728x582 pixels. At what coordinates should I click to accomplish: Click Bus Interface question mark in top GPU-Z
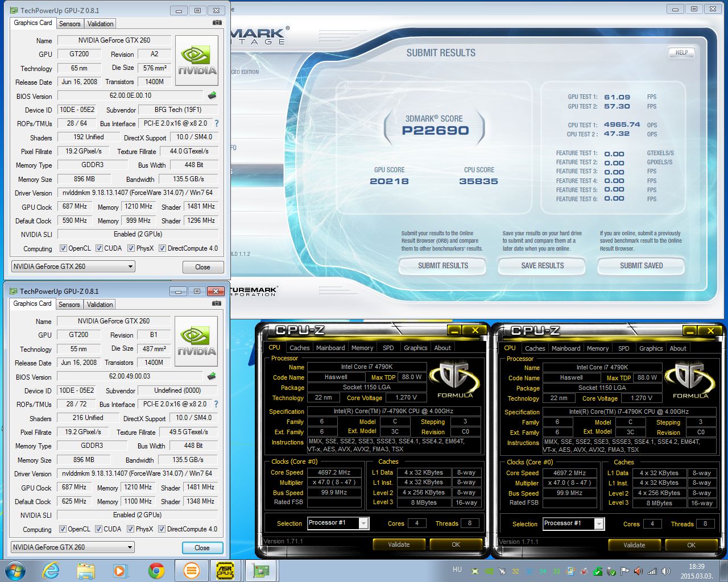217,123
